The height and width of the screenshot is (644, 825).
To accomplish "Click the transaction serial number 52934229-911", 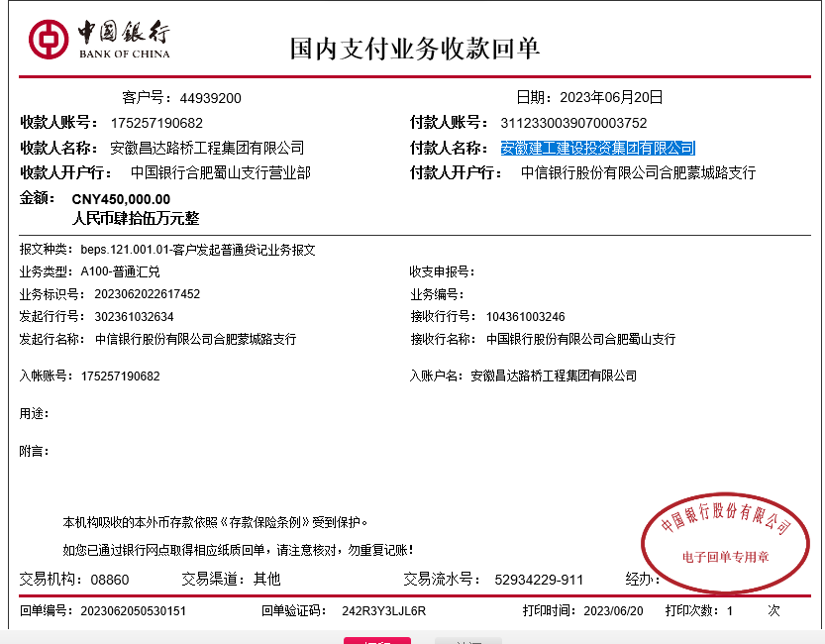I will pos(539,580).
